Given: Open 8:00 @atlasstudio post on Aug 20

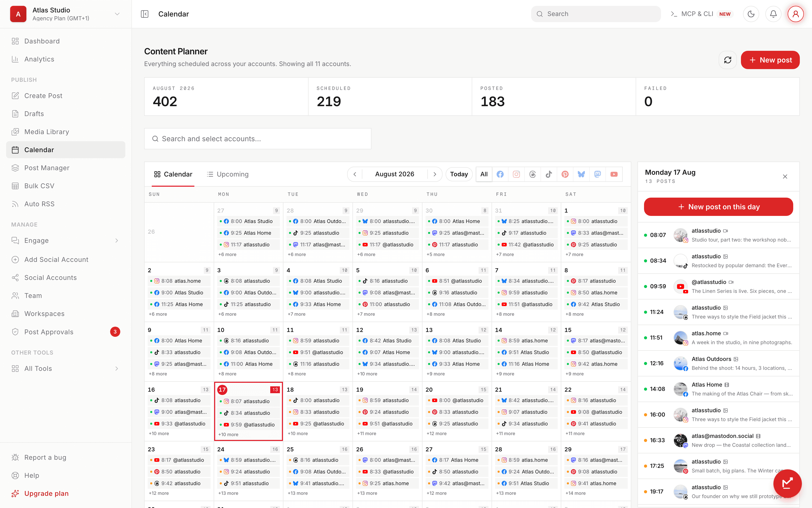Looking at the screenshot, I should 457,401.
